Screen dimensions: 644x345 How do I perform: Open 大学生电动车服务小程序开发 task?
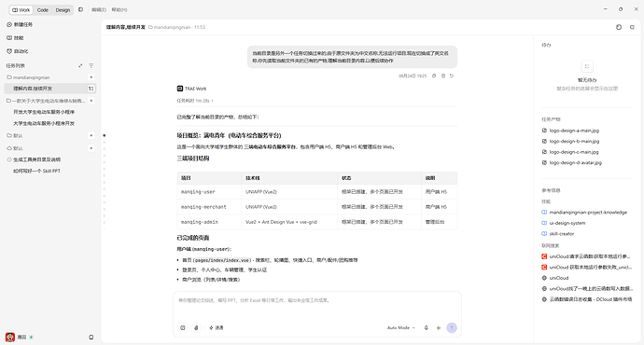pyautogui.click(x=44, y=123)
